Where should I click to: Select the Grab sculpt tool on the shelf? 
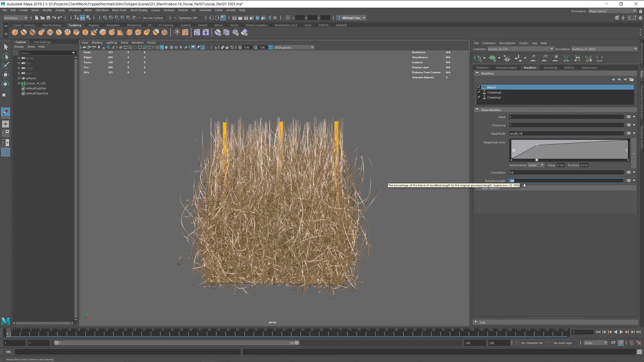(41, 32)
